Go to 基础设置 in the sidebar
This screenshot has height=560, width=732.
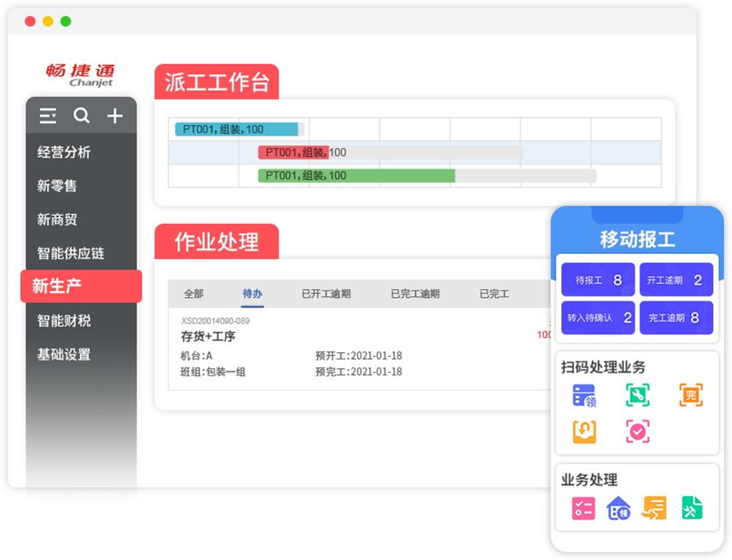64,354
